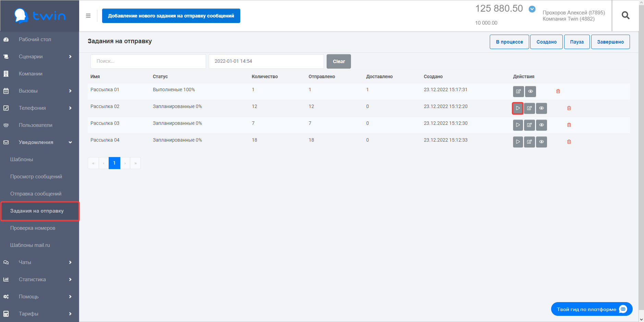The width and height of the screenshot is (644, 322).
Task: Filter tasks by В процессе
Action: 509,42
